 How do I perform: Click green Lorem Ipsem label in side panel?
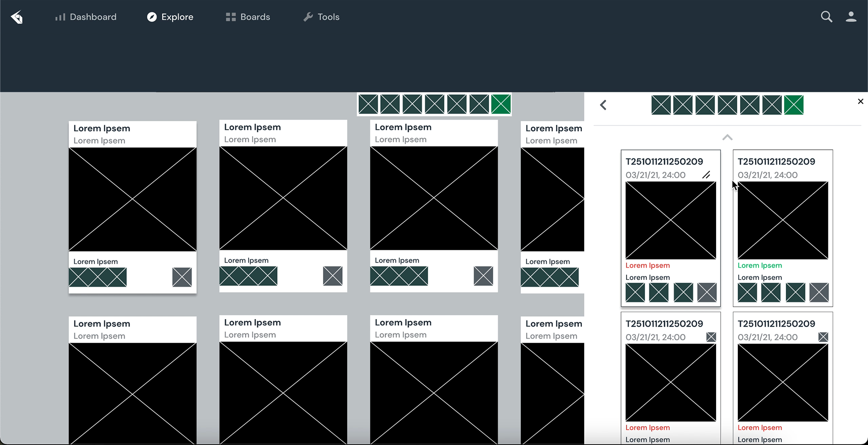pos(760,265)
